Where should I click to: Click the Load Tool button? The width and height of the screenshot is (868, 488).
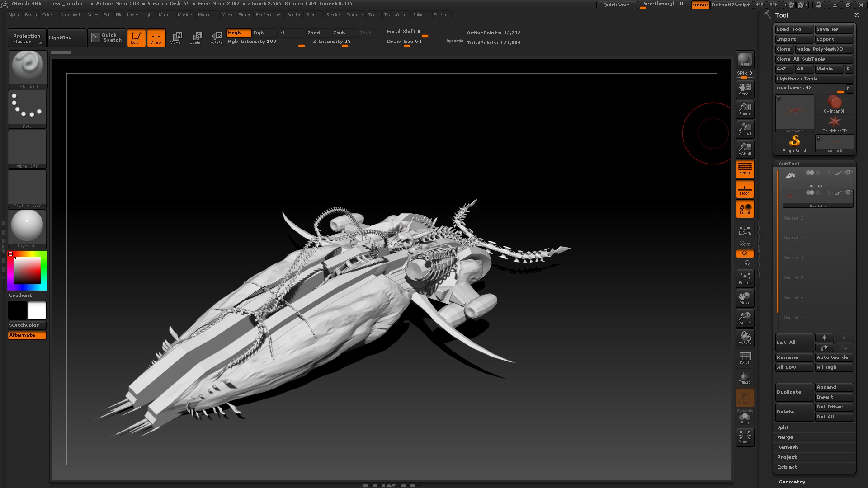[793, 29]
